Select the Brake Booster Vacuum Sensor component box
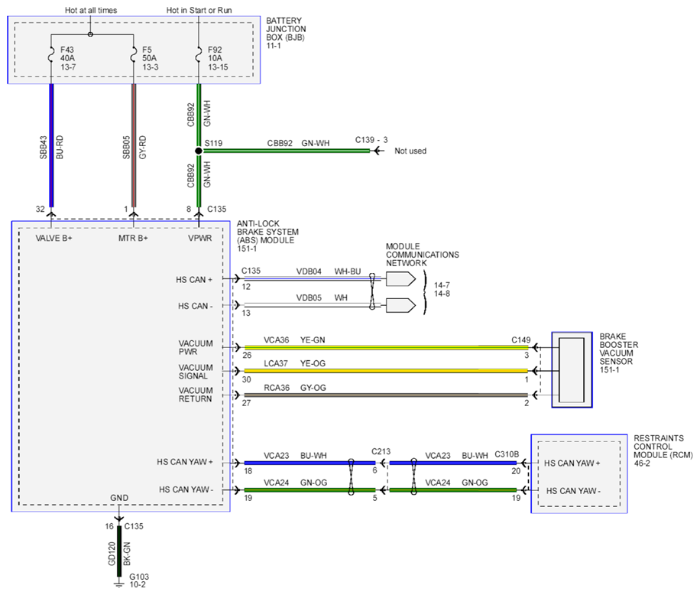Screen dimensions: 700x595 (572, 370)
